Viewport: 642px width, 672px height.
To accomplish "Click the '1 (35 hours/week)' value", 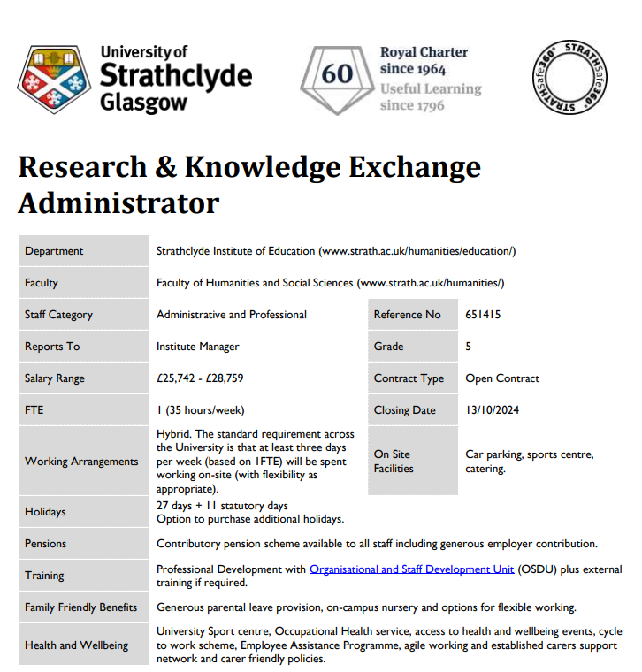I will [x=201, y=410].
